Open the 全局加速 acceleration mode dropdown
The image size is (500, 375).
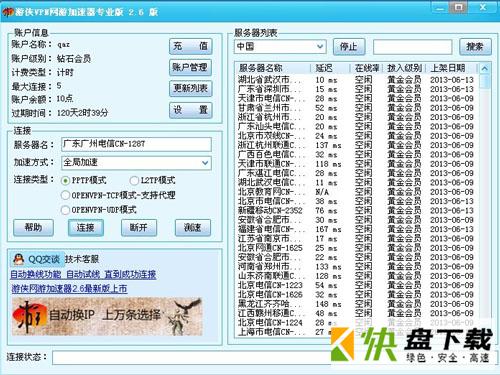pyautogui.click(x=136, y=163)
